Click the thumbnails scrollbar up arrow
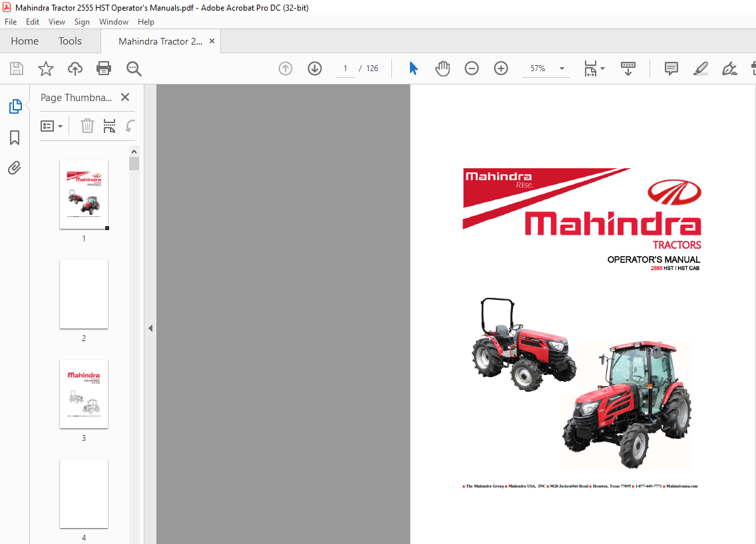Image resolution: width=756 pixels, height=544 pixels. click(134, 152)
